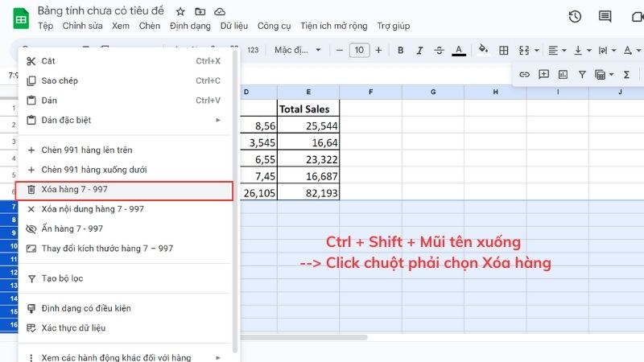Viewport: 644px width, 362px height.
Task: Rename title Bảng tính chưa có tiêu đề
Action: click(101, 10)
